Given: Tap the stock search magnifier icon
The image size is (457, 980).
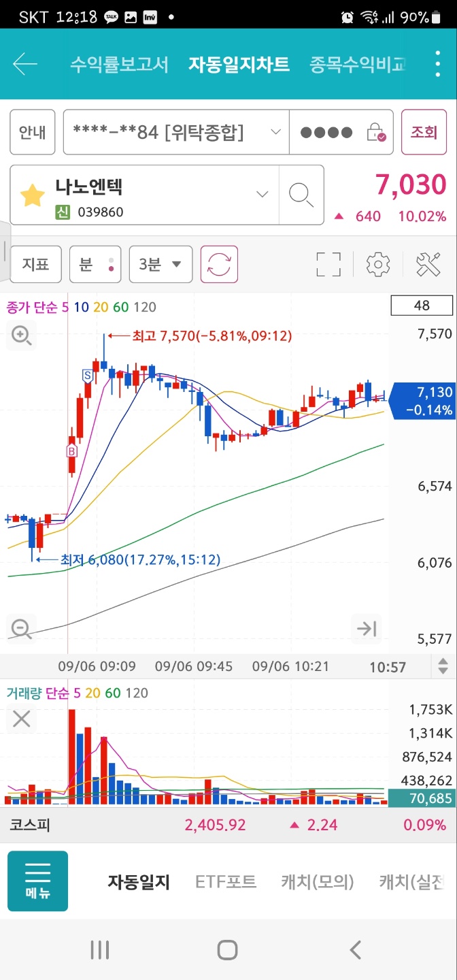Looking at the screenshot, I should coord(301,195).
